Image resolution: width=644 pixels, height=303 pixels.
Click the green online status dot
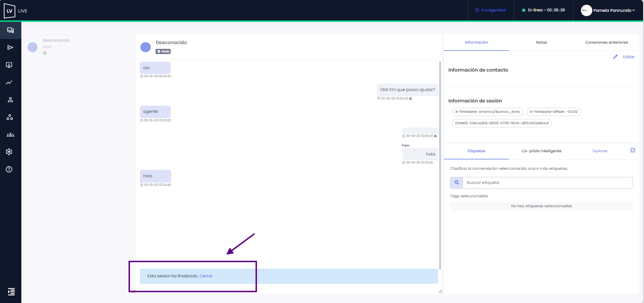(524, 10)
